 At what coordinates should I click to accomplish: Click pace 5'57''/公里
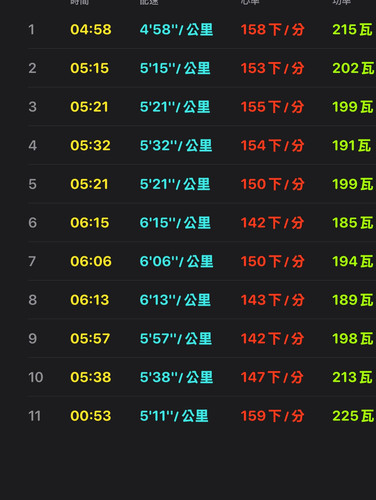[x=176, y=339]
